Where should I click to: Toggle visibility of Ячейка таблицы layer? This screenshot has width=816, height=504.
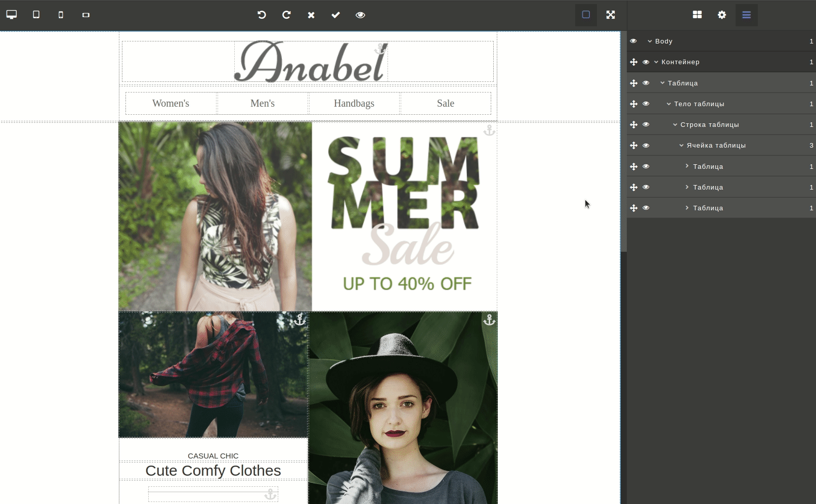coord(646,145)
